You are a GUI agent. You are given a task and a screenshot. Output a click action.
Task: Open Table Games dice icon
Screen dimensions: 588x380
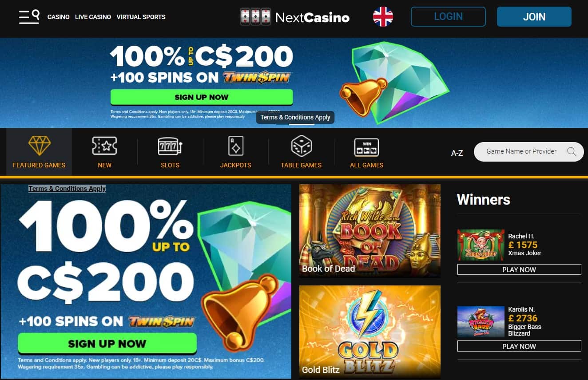[301, 146]
